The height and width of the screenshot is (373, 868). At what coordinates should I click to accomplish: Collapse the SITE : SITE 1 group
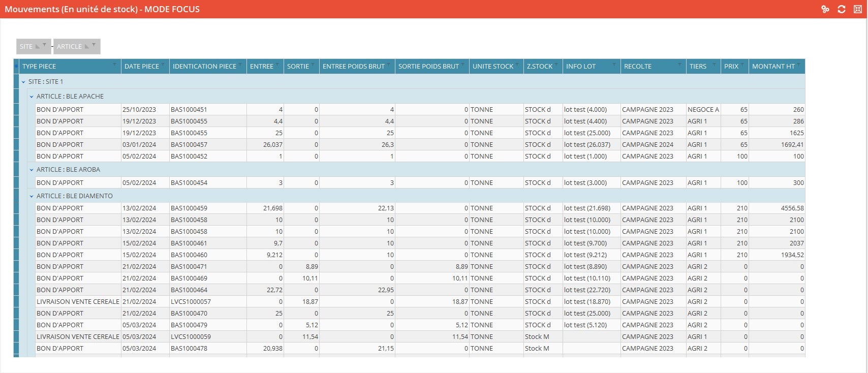pos(23,82)
